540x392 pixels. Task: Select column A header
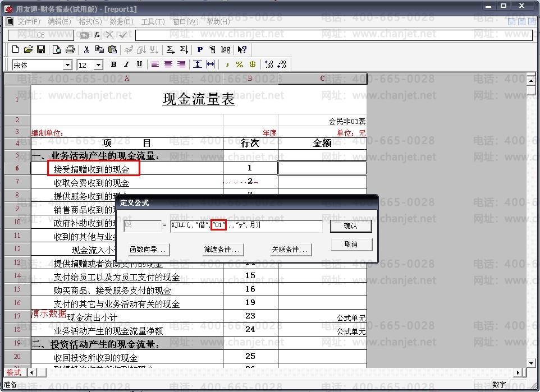[127, 79]
